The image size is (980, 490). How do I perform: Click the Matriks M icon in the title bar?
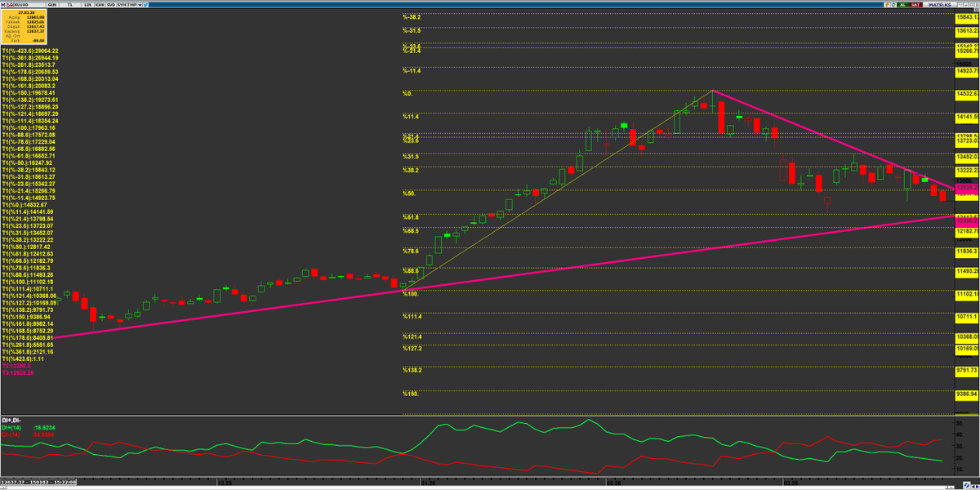click(x=3, y=5)
